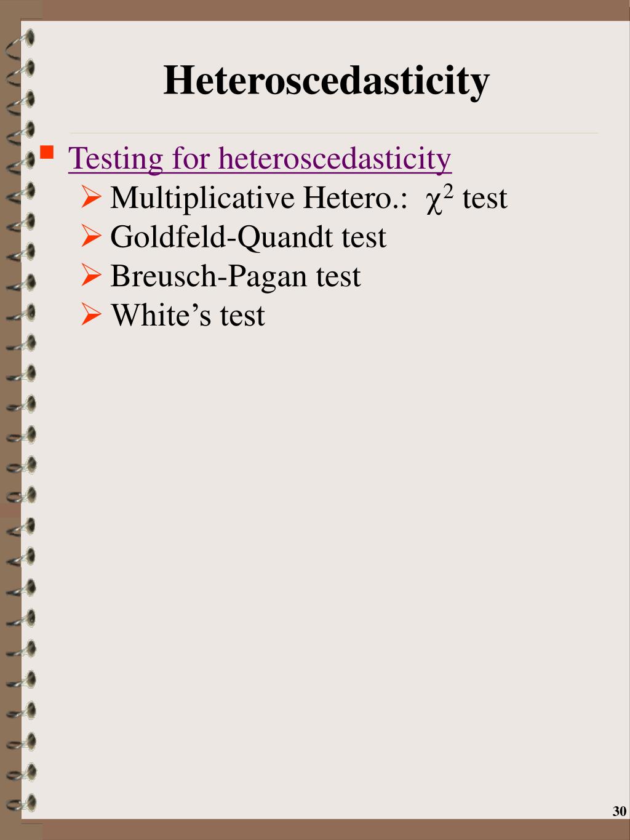This screenshot has width=630, height=840.
Task: Click the word test after chi-squared
Action: [x=485, y=199]
